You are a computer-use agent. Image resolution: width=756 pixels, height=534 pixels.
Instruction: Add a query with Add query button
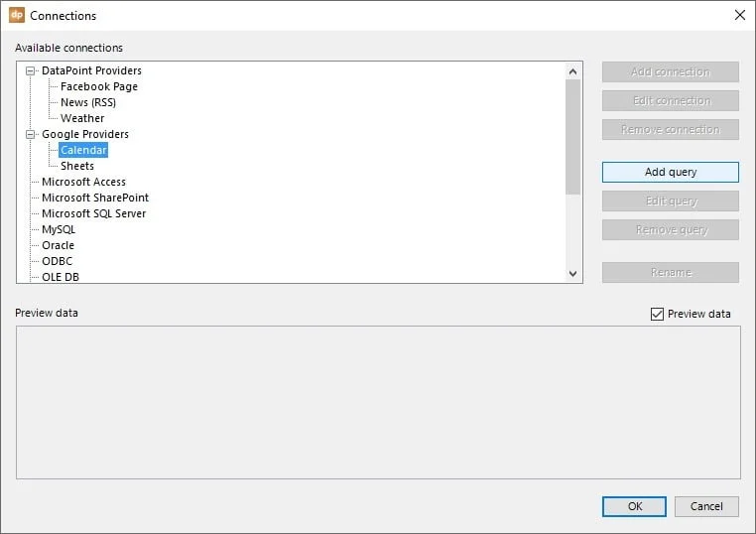pyautogui.click(x=670, y=173)
